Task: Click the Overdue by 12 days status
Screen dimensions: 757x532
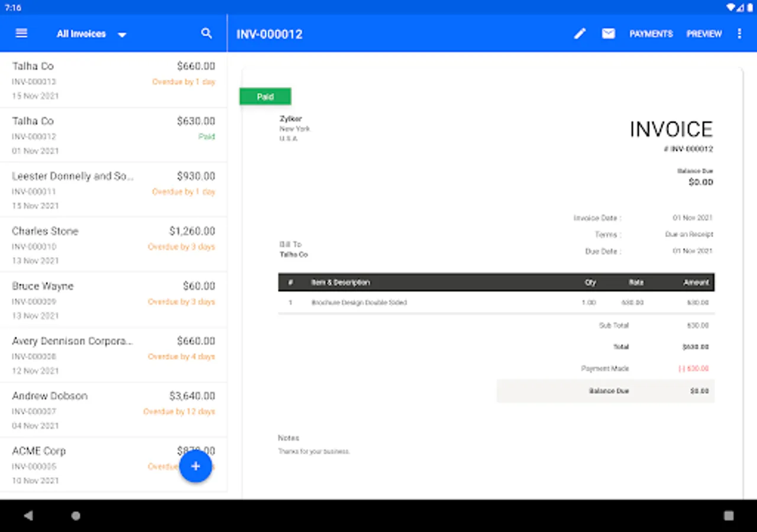Action: 179,411
